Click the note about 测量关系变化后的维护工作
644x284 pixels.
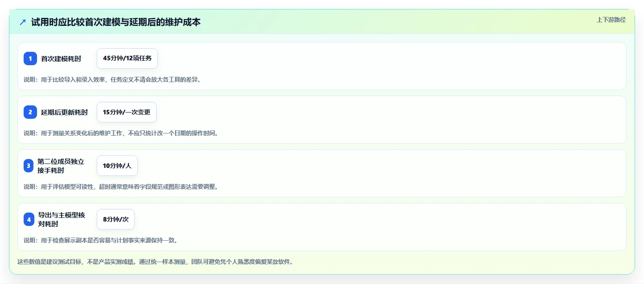(121, 133)
